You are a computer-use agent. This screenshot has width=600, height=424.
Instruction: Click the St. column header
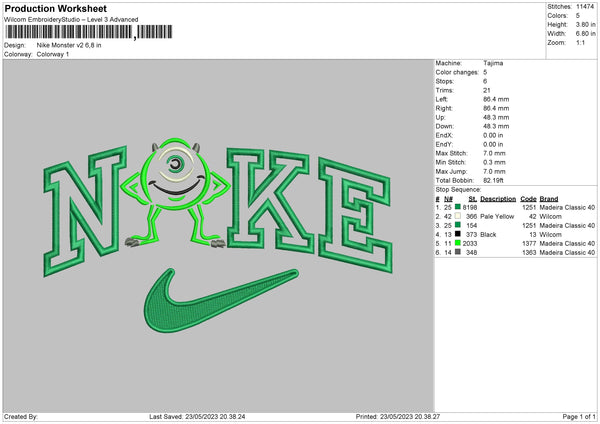pos(473,199)
